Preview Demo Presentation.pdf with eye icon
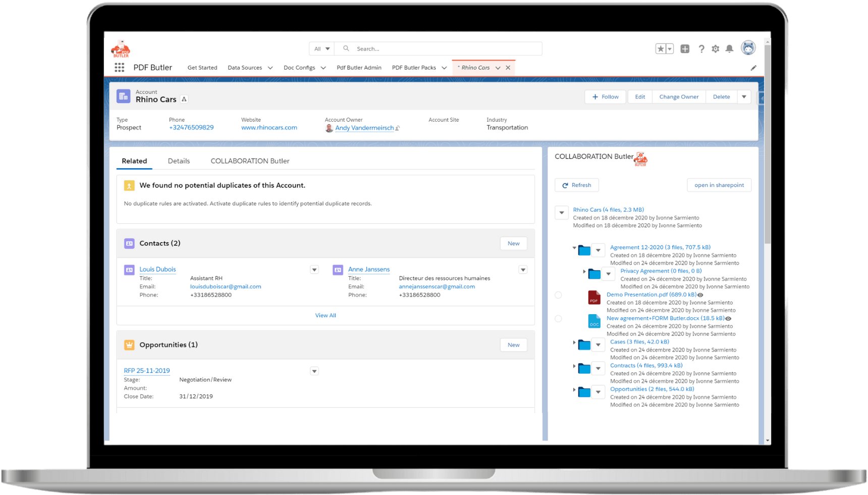Image resolution: width=868 pixels, height=495 pixels. tap(700, 295)
